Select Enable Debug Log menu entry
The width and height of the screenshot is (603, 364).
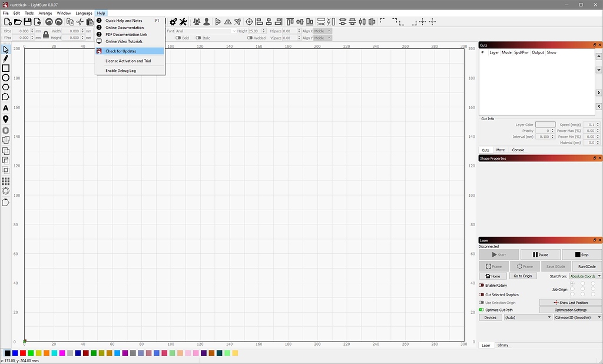[130, 71]
